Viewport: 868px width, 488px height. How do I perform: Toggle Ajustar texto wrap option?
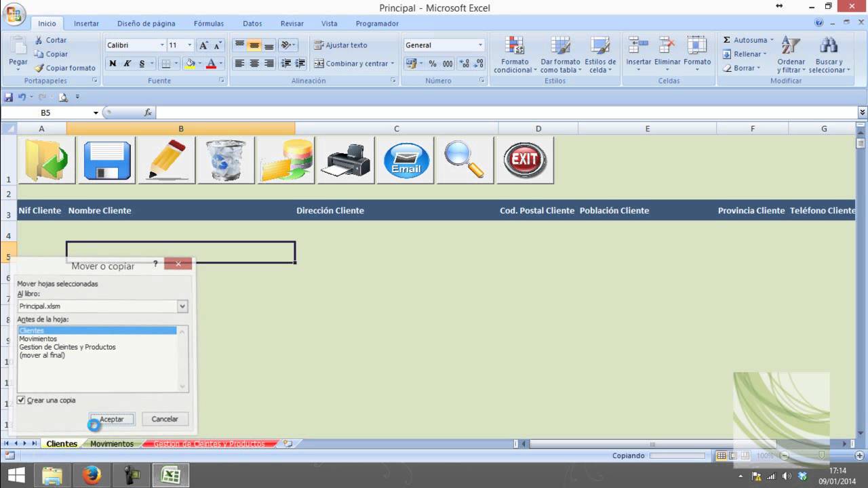tap(340, 45)
